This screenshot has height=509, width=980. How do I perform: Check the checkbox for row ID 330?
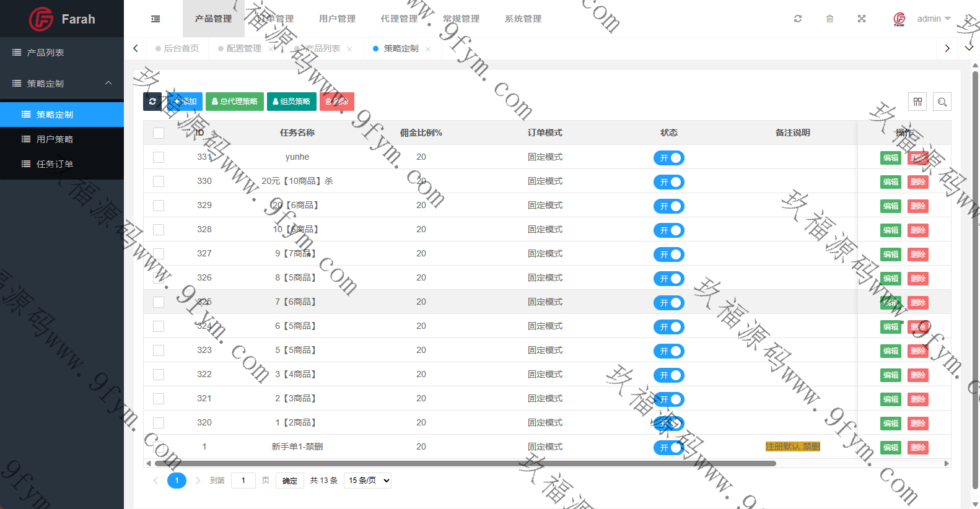(x=159, y=181)
